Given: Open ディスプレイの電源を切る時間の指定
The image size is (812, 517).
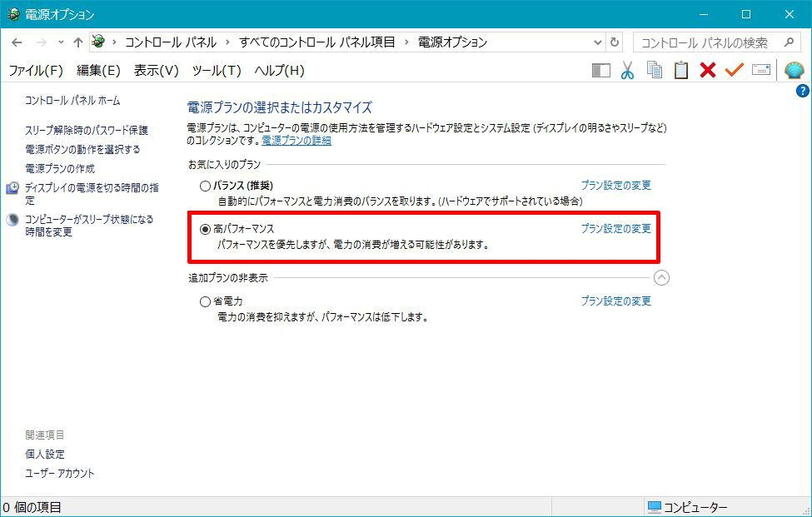Looking at the screenshot, I should [92, 193].
